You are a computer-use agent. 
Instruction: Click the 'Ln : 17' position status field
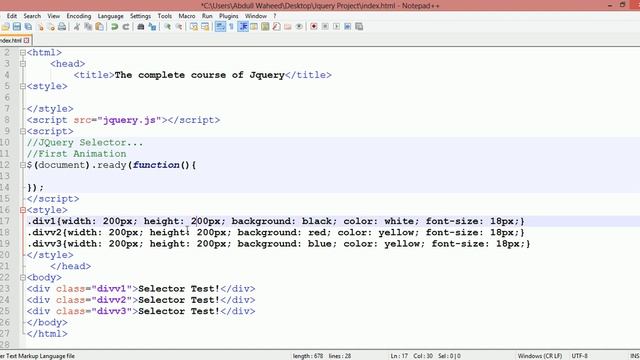[x=399, y=356]
